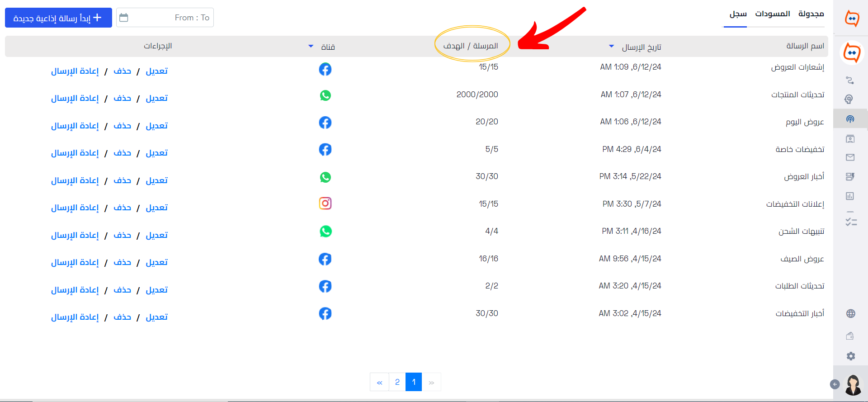Click the calendar icon in the date range field
This screenshot has height=402, width=868.
click(124, 18)
